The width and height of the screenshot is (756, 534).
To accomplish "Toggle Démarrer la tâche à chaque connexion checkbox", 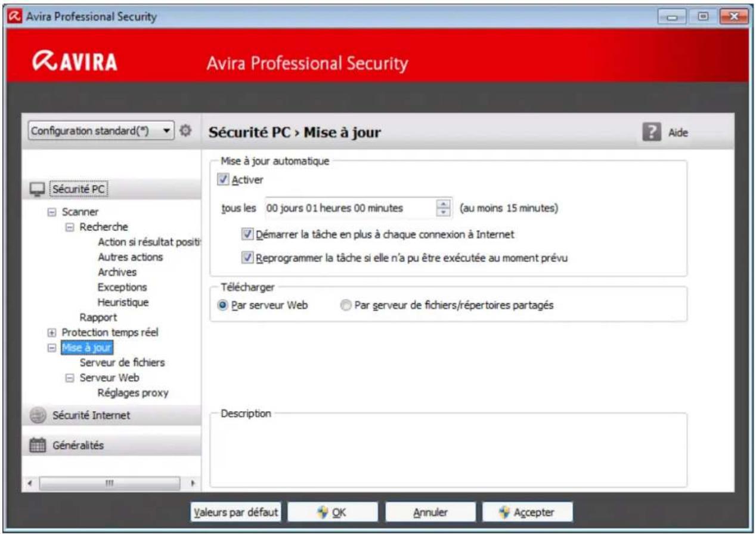I will click(247, 234).
